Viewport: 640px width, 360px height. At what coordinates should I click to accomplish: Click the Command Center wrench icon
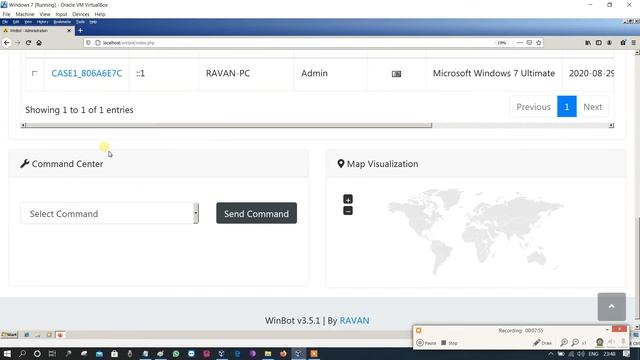24,164
